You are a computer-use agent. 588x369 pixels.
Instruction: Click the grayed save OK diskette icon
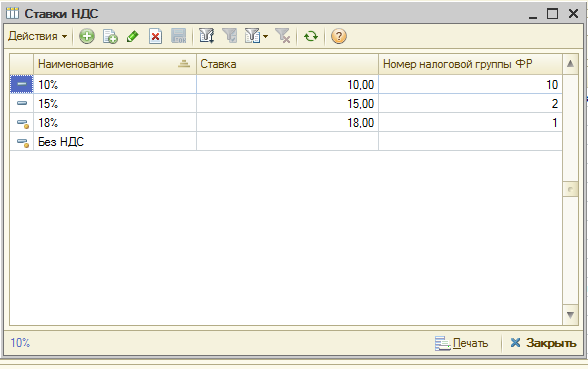(x=178, y=36)
